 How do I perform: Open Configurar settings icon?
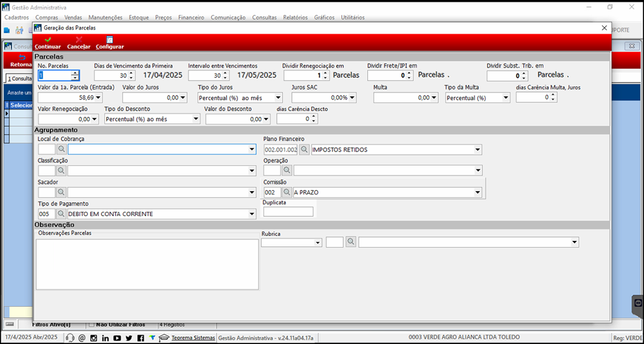[x=109, y=40]
